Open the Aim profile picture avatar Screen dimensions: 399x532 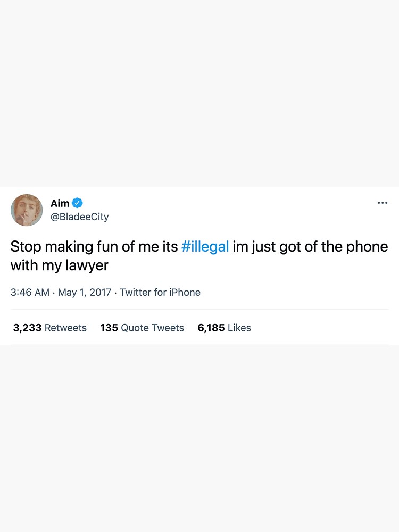coord(27,210)
